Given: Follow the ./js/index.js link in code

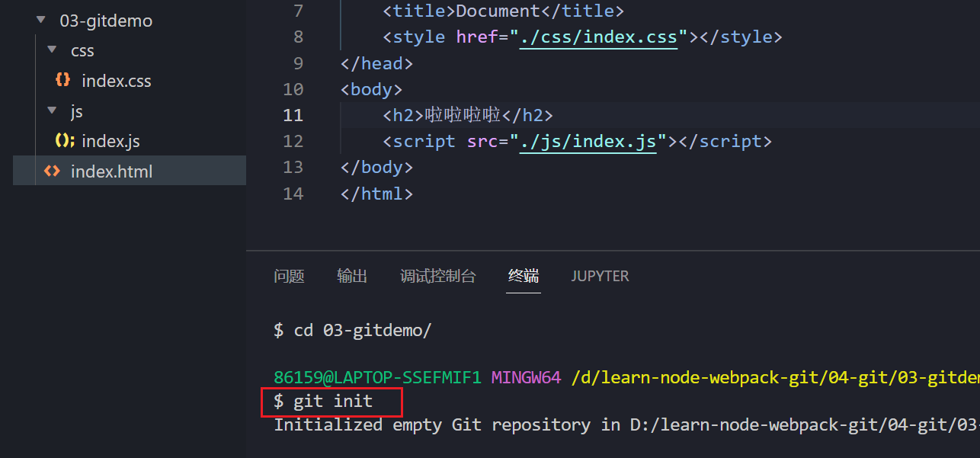Looking at the screenshot, I should pyautogui.click(x=588, y=141).
